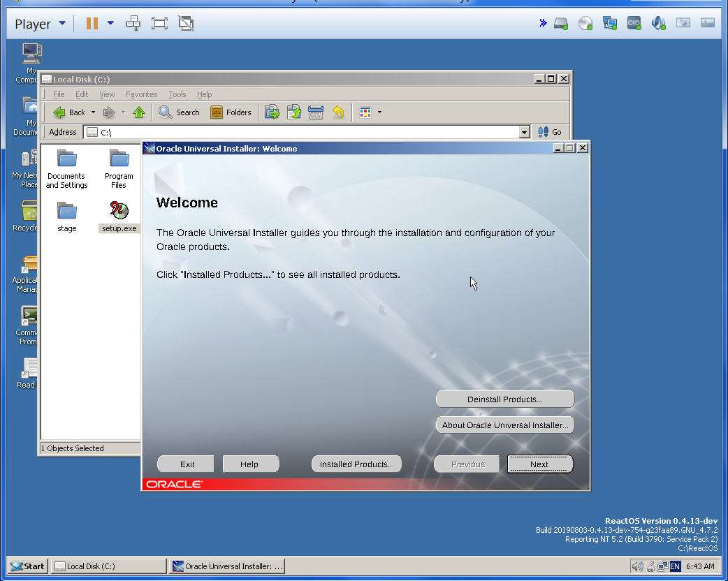
Task: Click the Exit button in installer
Action: coord(186,464)
